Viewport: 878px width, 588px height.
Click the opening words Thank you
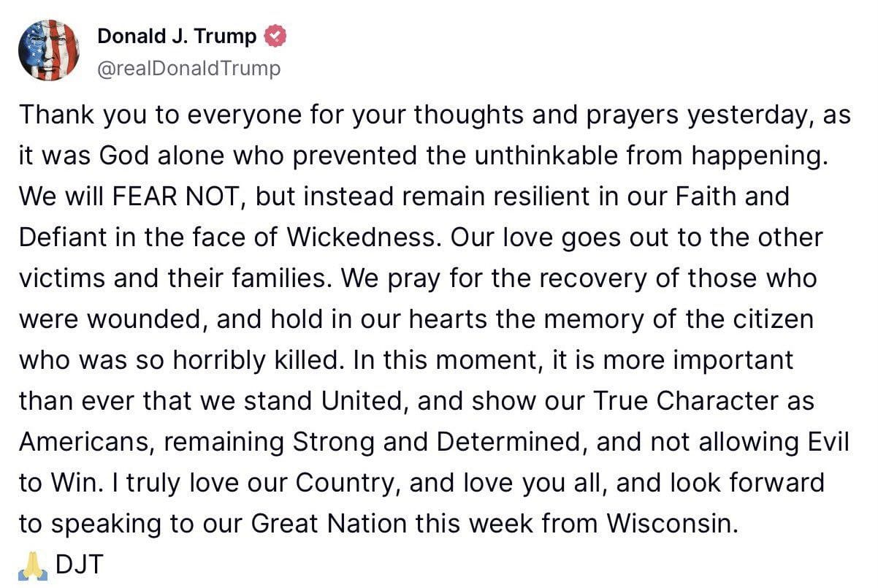coord(70,115)
